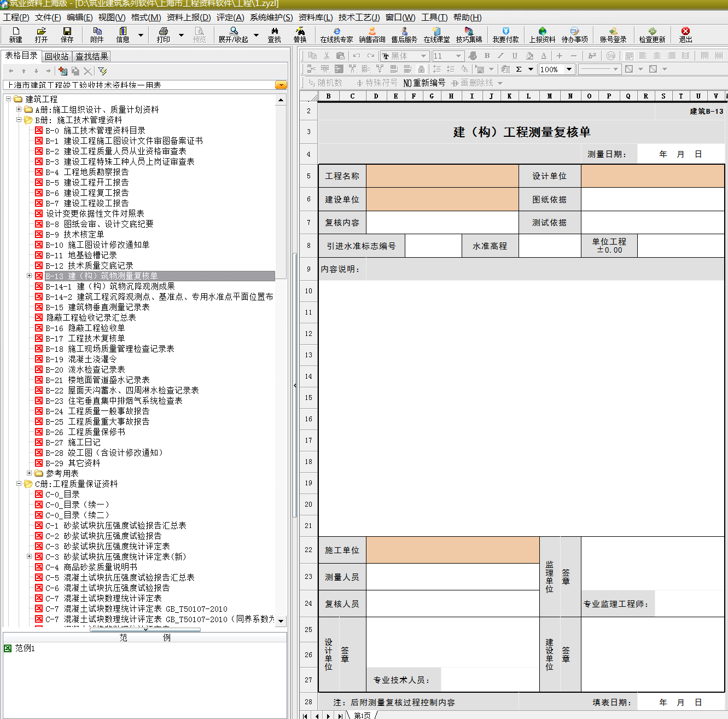Open the 工程(P) menu
Image resolution: width=728 pixels, height=719 pixels.
16,18
